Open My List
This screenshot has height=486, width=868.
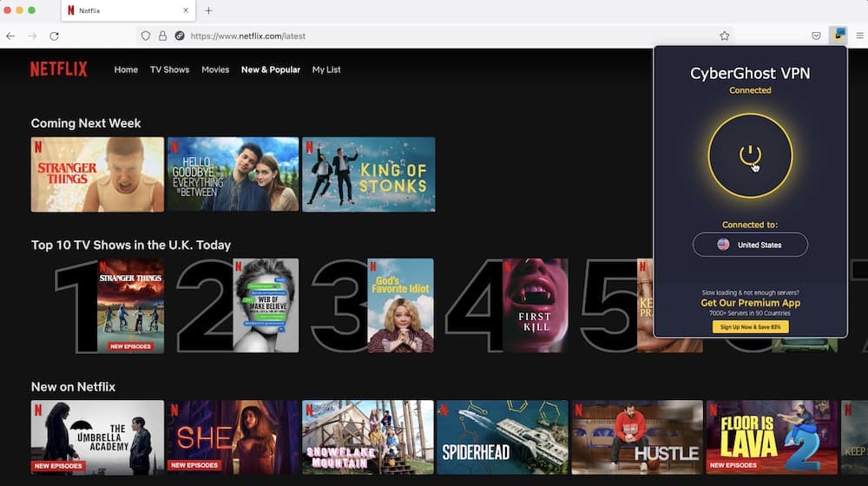click(x=326, y=69)
